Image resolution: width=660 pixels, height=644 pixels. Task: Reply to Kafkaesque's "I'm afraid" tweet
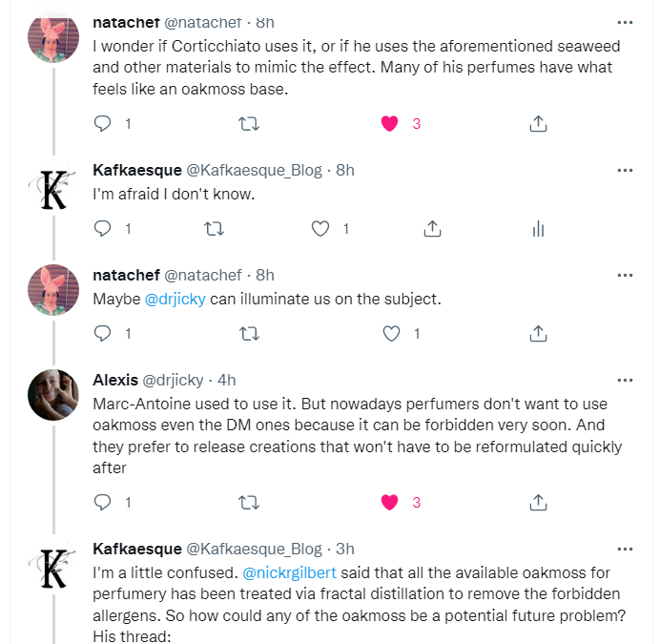point(104,229)
